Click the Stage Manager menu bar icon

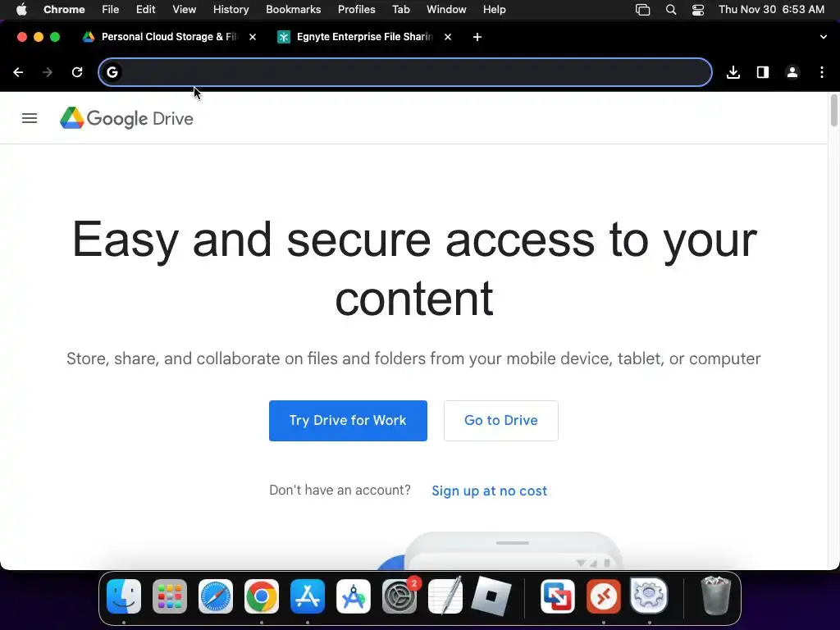coord(642,10)
